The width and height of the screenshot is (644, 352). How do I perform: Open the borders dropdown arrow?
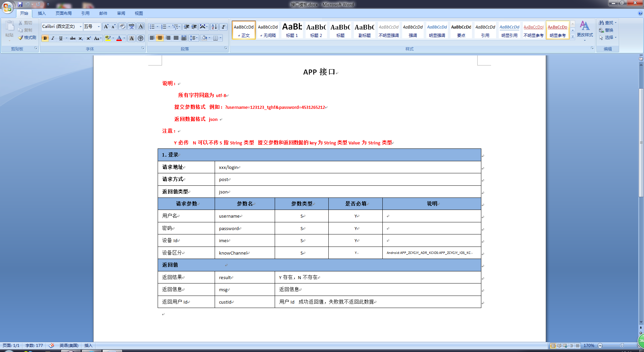(x=220, y=38)
